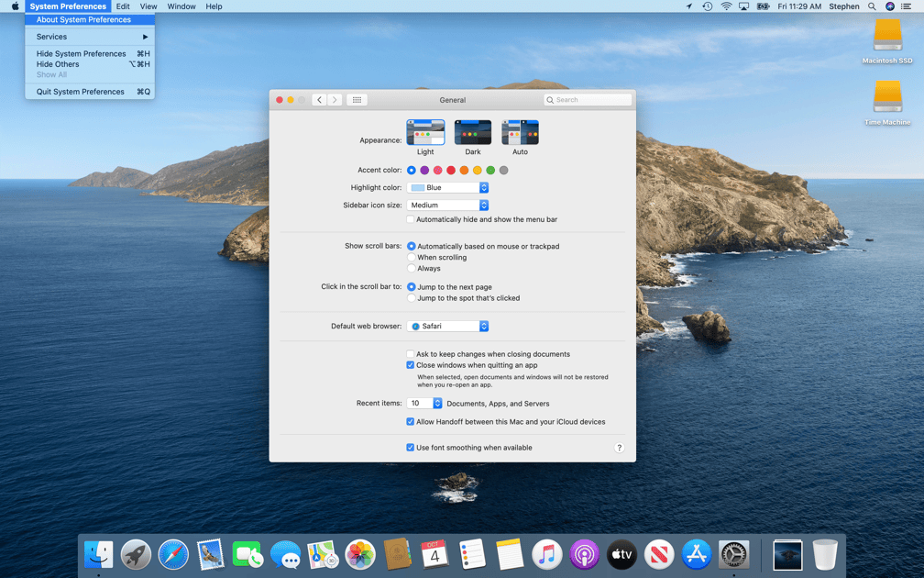Select graphite accent color
The image size is (924, 578).
coord(503,171)
